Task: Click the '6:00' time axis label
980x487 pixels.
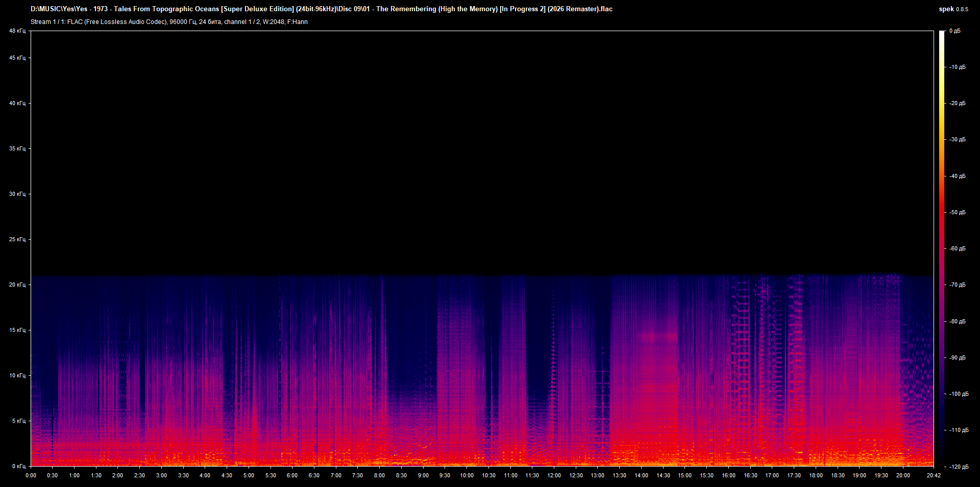Action: pos(292,475)
